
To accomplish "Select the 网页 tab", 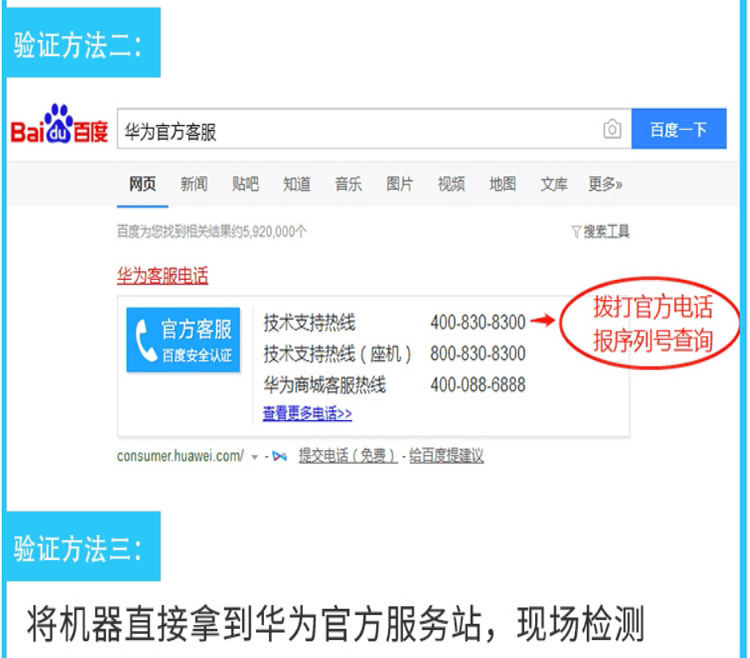I will [143, 184].
